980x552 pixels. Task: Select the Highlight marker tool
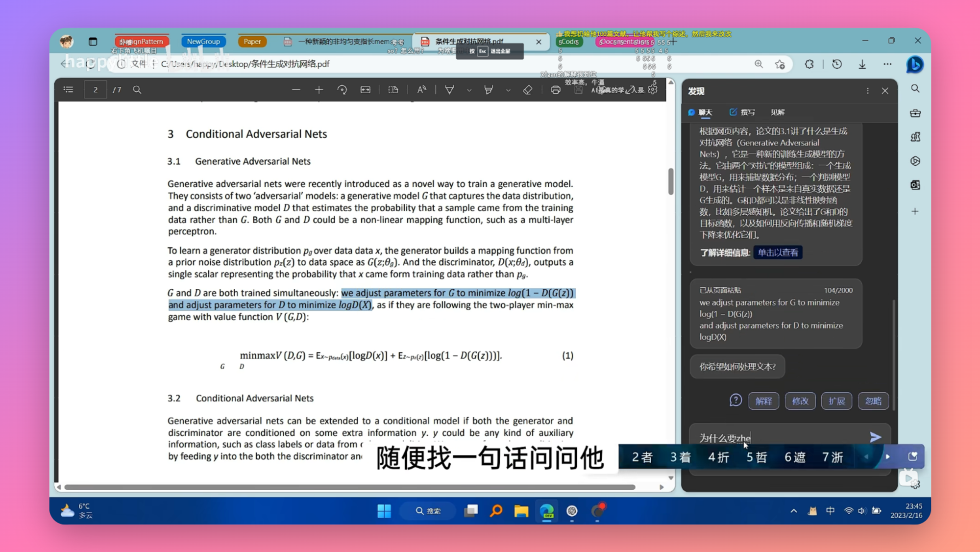(489, 90)
